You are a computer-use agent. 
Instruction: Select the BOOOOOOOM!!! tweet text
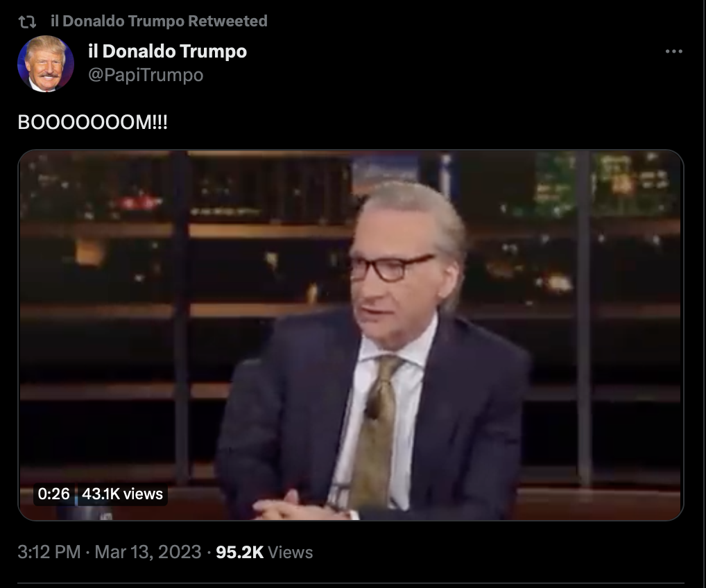pos(92,123)
